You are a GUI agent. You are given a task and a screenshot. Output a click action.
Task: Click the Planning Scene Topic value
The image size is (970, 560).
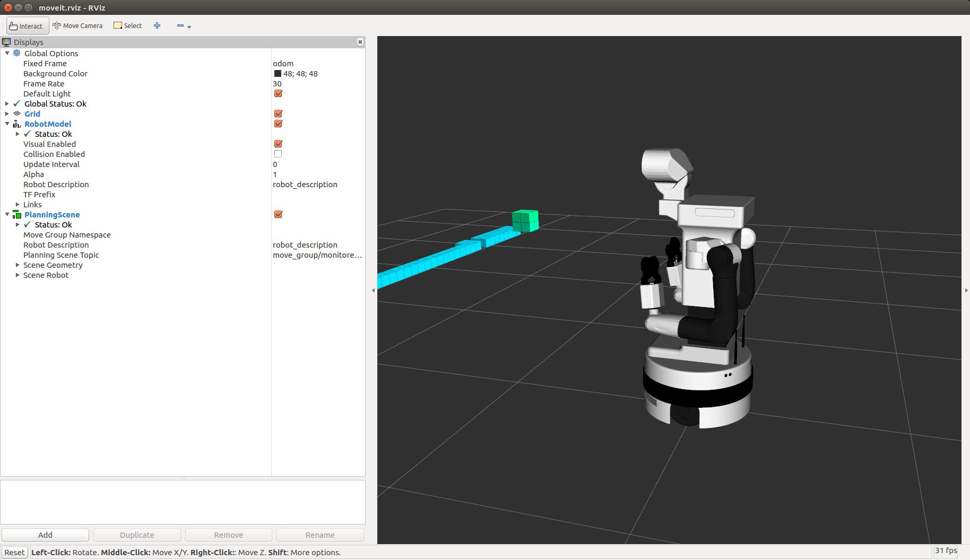(x=318, y=255)
